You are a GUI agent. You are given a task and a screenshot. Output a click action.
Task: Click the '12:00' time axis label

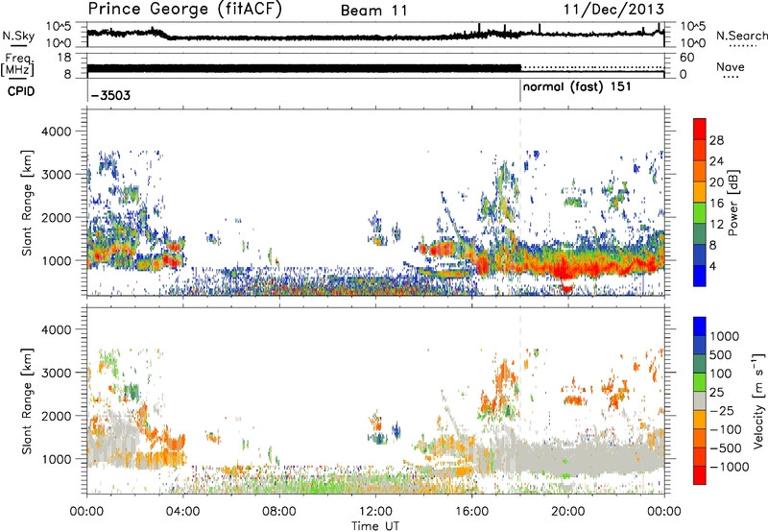point(375,512)
